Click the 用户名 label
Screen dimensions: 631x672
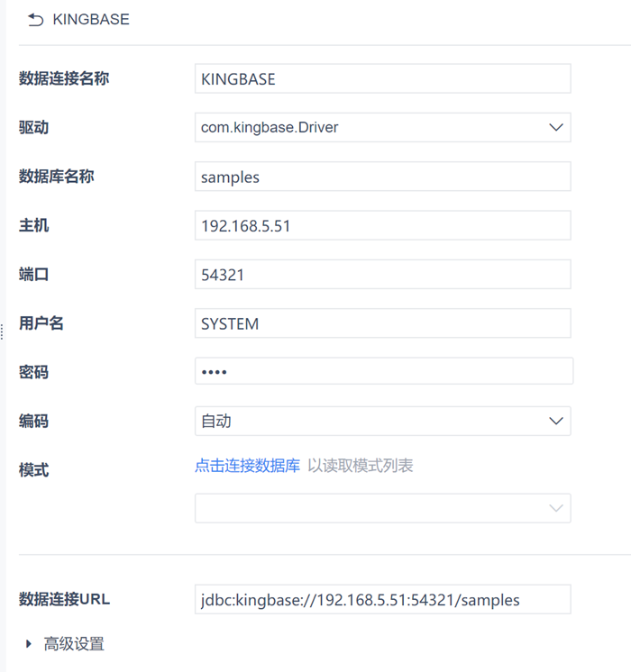(x=41, y=323)
